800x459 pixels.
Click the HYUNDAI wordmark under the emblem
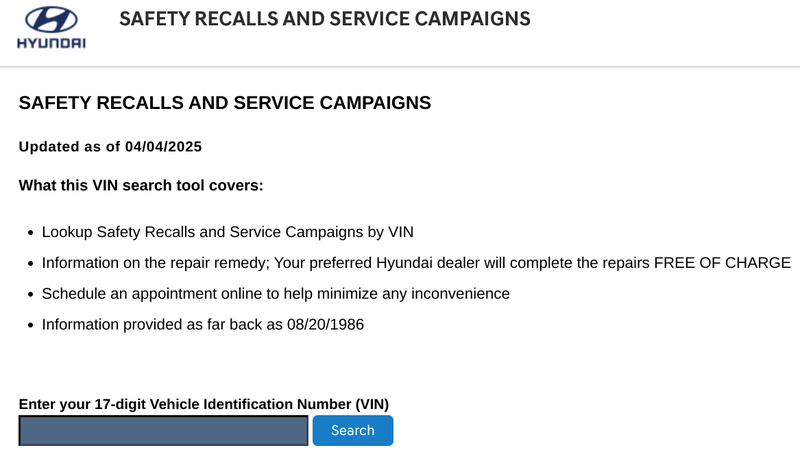pyautogui.click(x=50, y=43)
